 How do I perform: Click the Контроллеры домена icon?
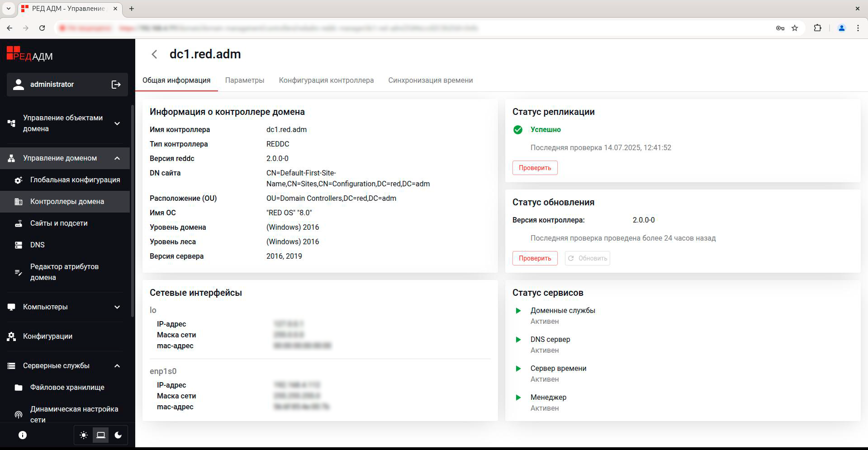point(19,202)
